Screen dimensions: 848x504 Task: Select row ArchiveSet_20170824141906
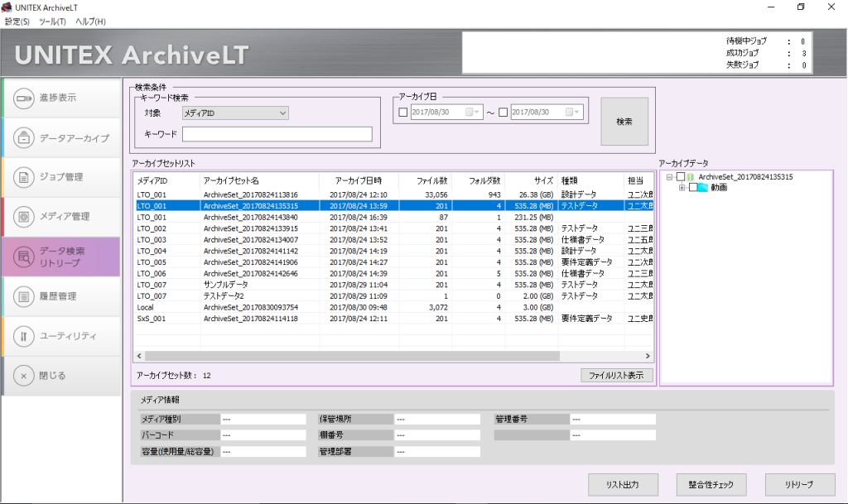pyautogui.click(x=393, y=262)
